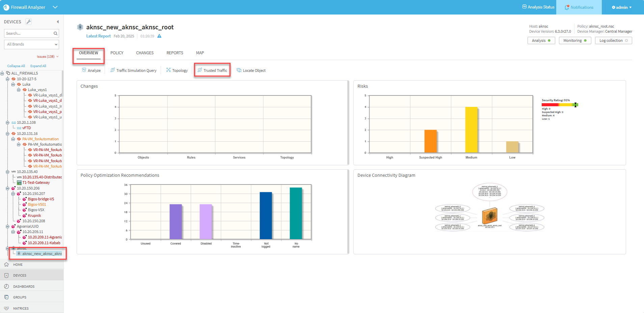Click the wrench icon beside DEVICES
Viewport: 644px width, 313px height.
point(29,22)
